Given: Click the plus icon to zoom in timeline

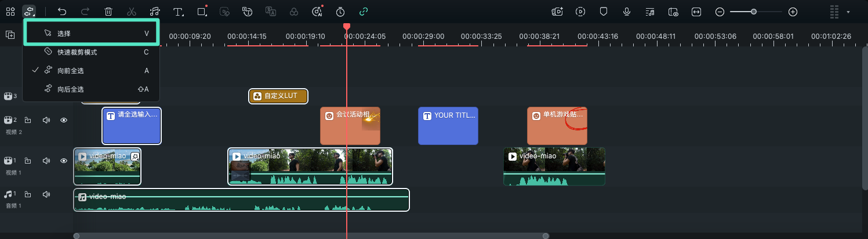Looking at the screenshot, I should 793,12.
